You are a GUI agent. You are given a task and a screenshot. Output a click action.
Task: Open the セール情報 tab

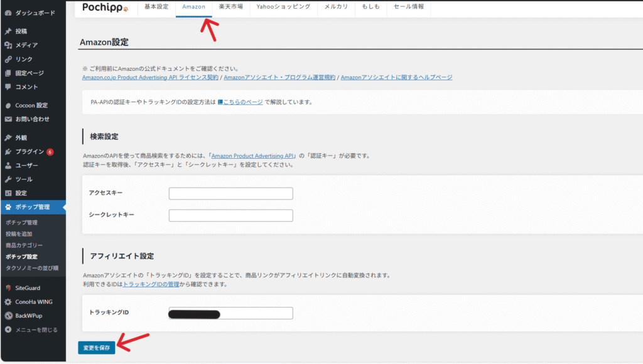408,7
